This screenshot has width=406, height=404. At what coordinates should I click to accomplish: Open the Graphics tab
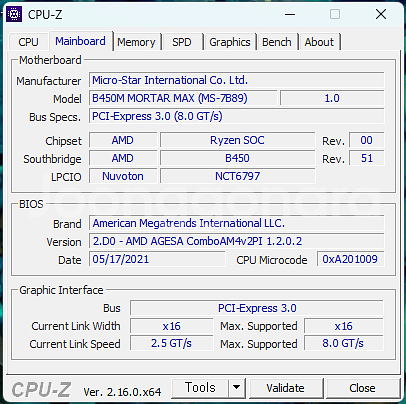[x=230, y=42]
